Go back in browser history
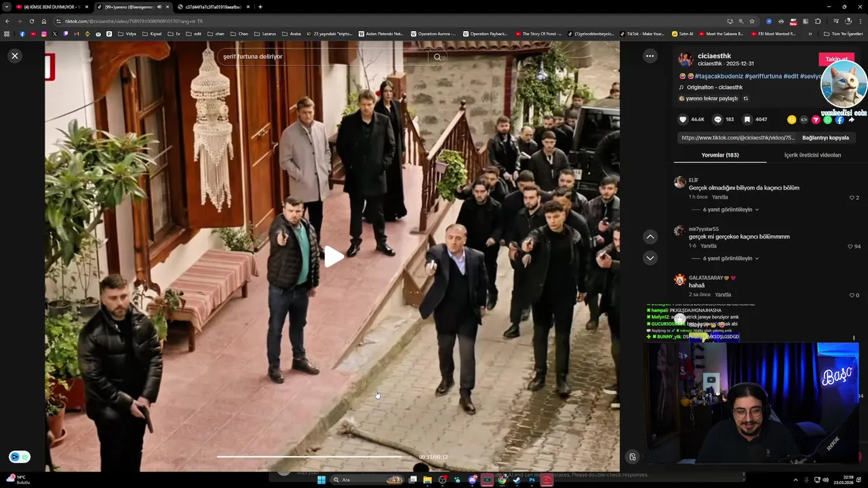 pyautogui.click(x=7, y=21)
